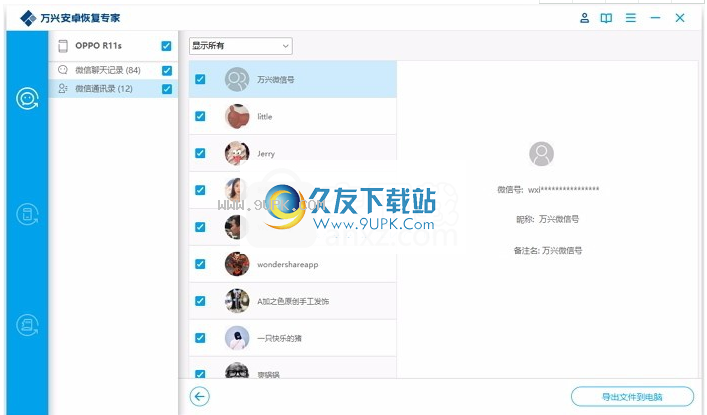Select 微信通讯录 (12) category
Screen dimensions: 707x415
[x=113, y=88]
